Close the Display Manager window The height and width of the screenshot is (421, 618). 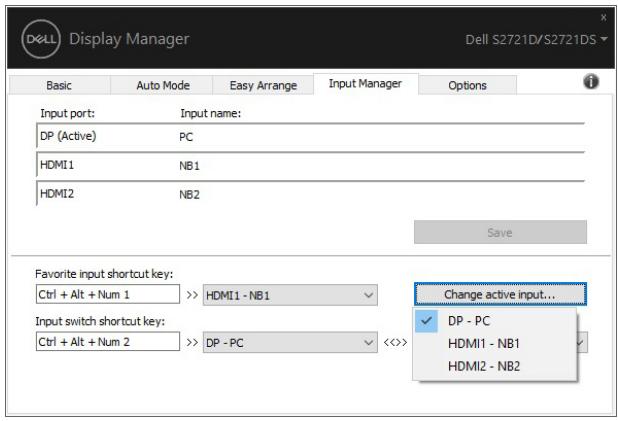603,17
